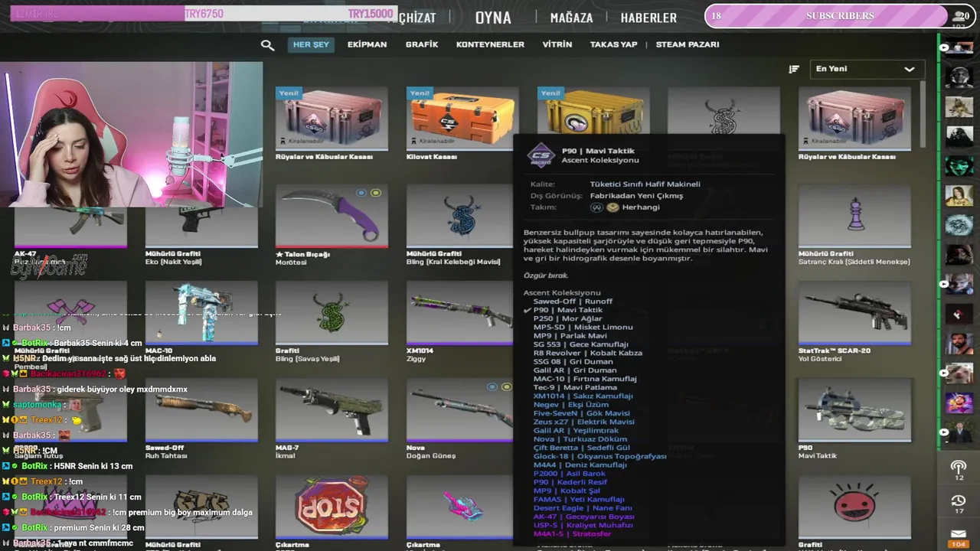Viewport: 980px width, 551px height.
Task: Switch to the VİTRİN inventory tab
Action: [557, 44]
